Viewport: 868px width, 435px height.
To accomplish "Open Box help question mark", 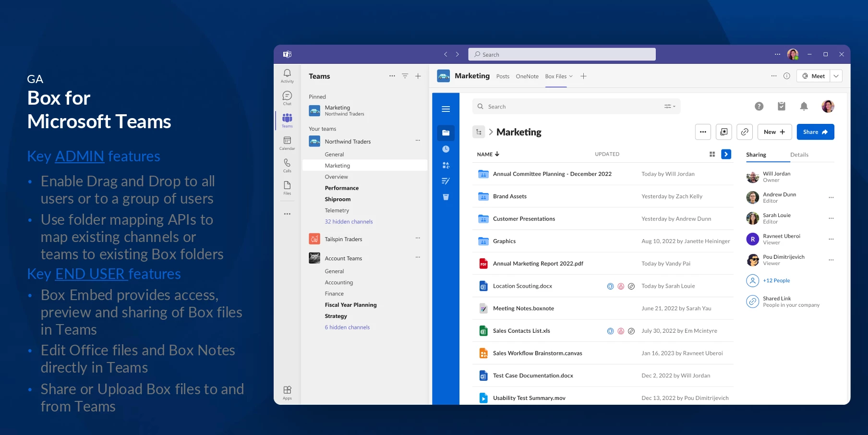I will coord(759,106).
